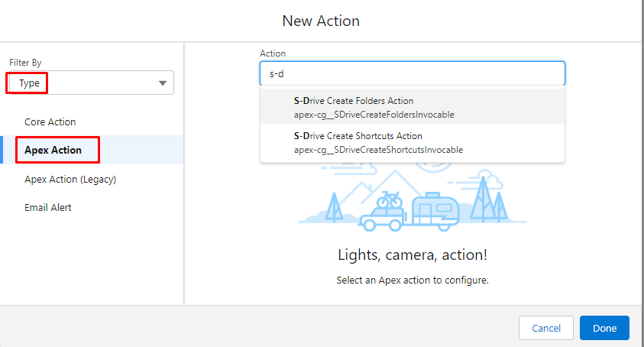Click the New Action dialog title
The image size is (644, 347).
[321, 21]
